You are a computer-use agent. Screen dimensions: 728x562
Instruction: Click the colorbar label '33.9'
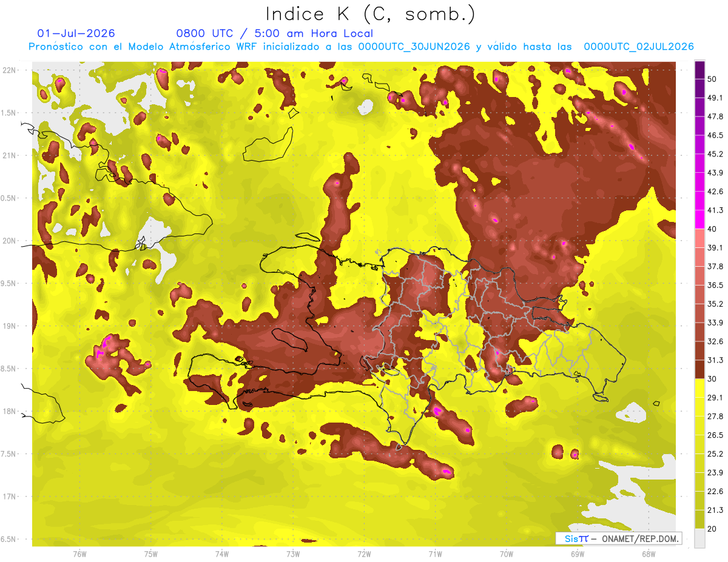click(x=715, y=323)
